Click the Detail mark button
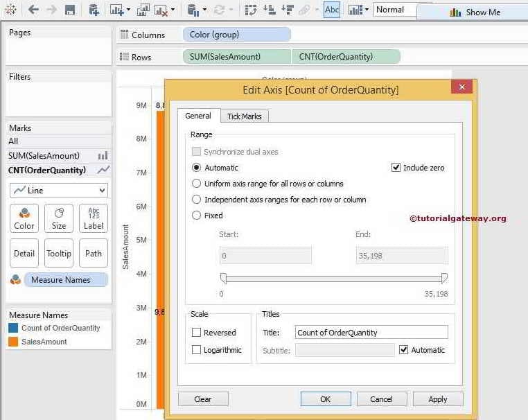528x420 pixels. click(24, 253)
